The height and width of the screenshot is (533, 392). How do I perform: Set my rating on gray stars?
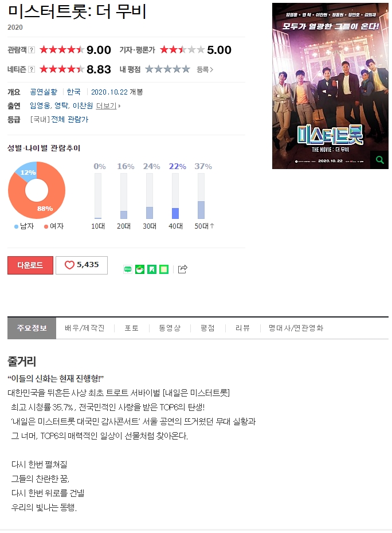tap(167, 69)
